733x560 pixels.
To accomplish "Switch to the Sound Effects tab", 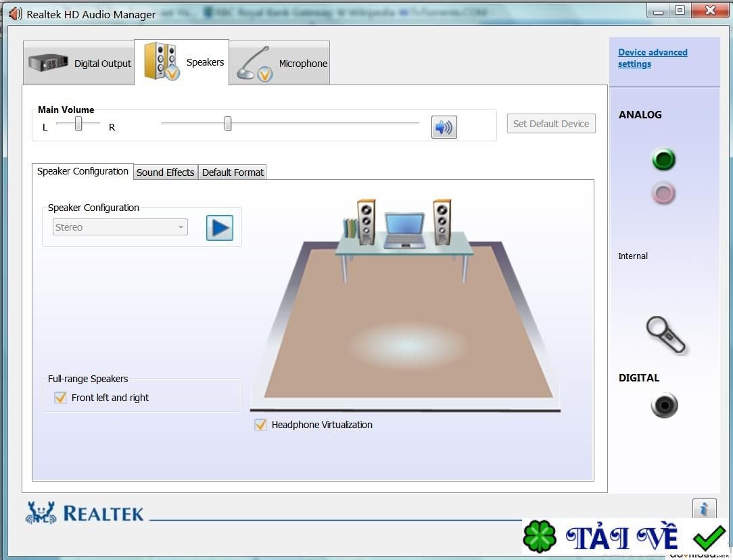I will (165, 172).
